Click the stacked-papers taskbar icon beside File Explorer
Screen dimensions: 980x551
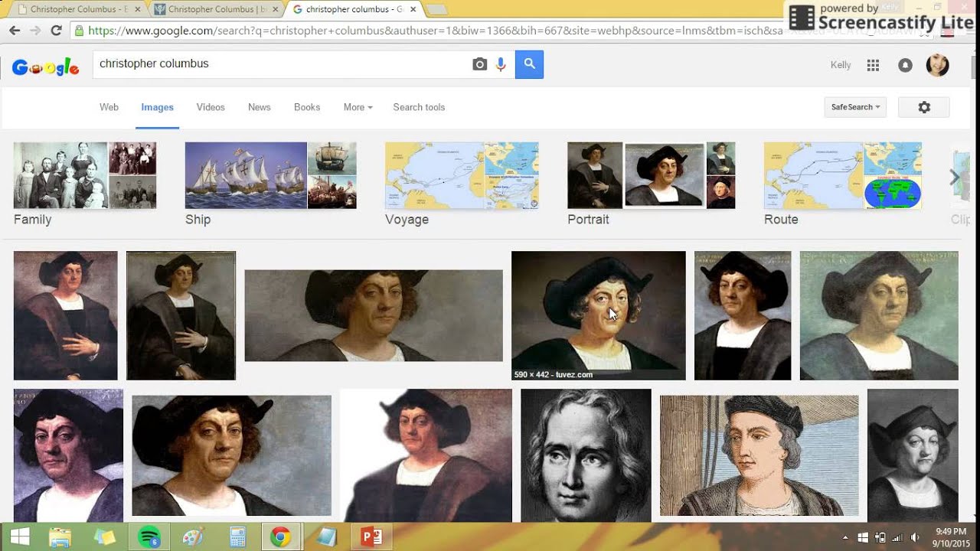coord(104,537)
